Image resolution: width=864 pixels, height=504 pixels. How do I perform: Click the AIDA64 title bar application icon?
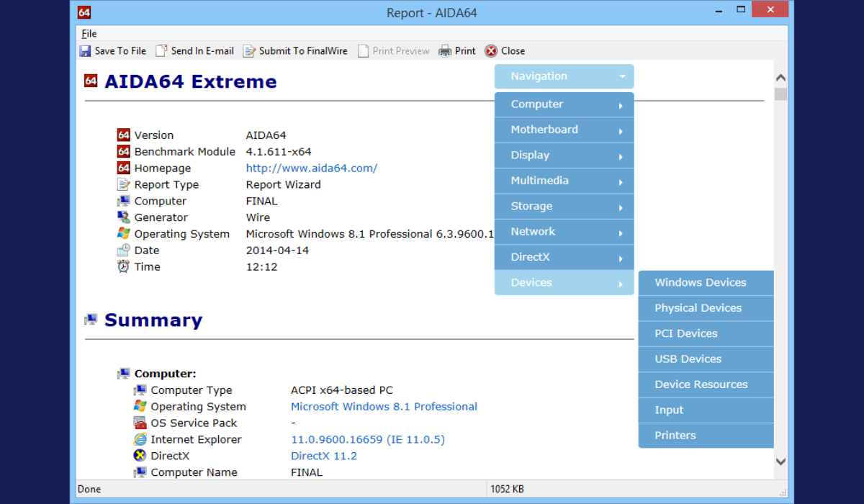84,12
